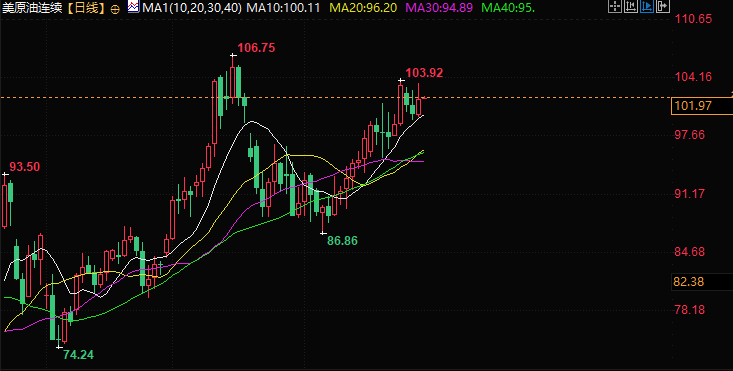The image size is (733, 371).
Task: Click the MA30:94.89 legend value
Action: pyautogui.click(x=439, y=7)
